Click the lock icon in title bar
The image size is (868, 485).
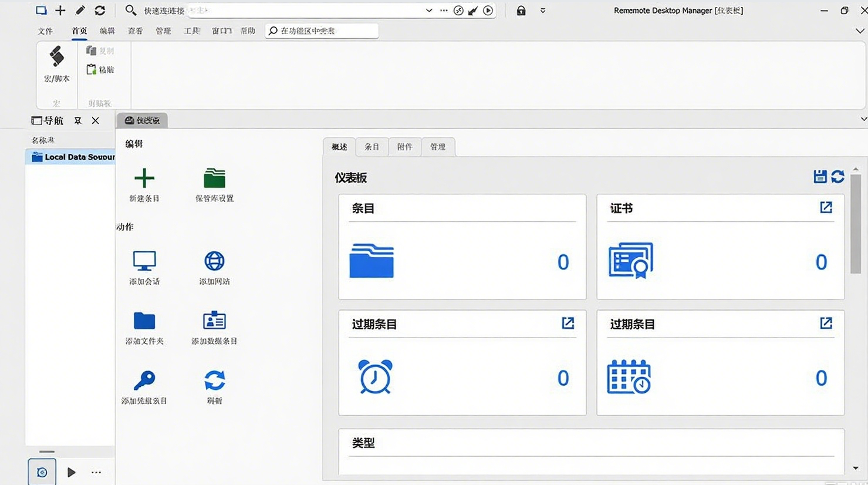click(x=521, y=11)
